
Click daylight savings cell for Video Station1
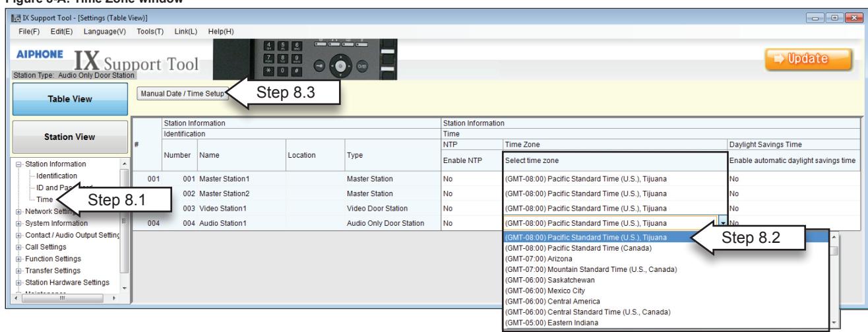click(x=794, y=208)
